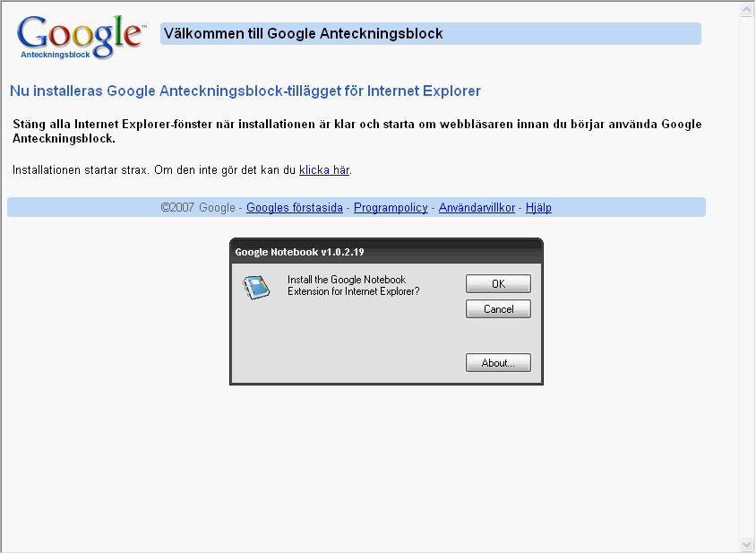756x554 pixels.
Task: Click the scrollbar down arrow
Action: point(747,543)
